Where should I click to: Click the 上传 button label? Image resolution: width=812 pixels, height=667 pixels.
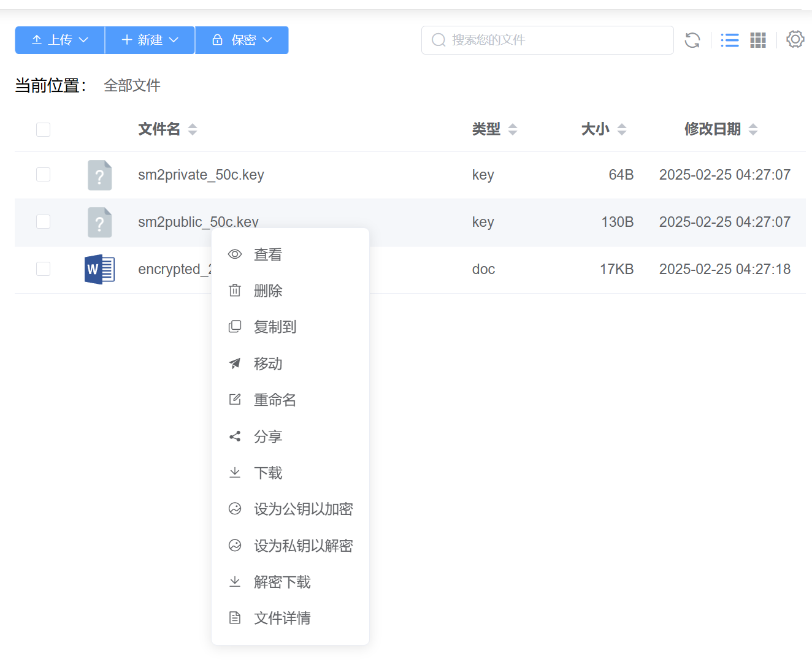point(60,40)
